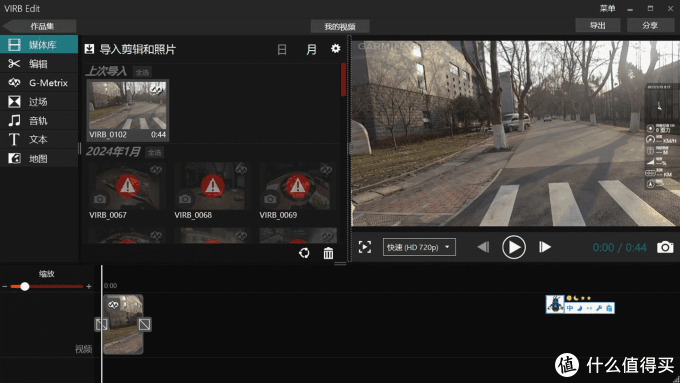Click the 编辑 scissors icon

tap(14, 64)
